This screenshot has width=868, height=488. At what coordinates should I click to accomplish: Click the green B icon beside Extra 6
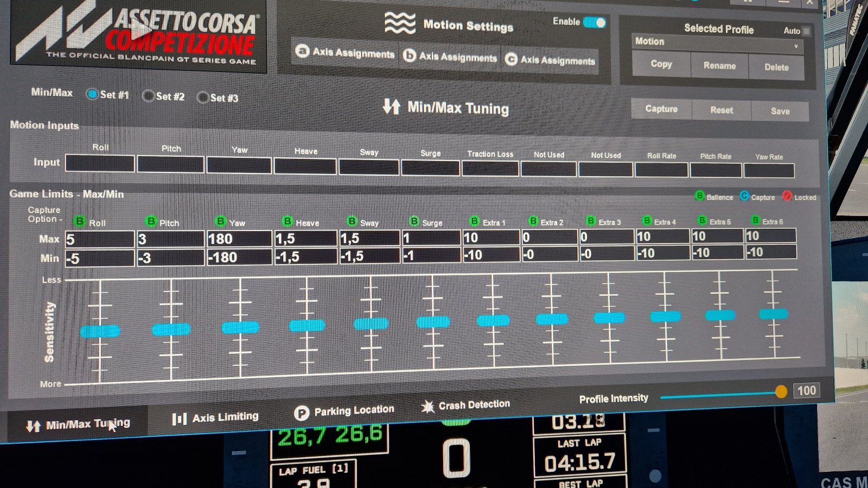tap(755, 220)
